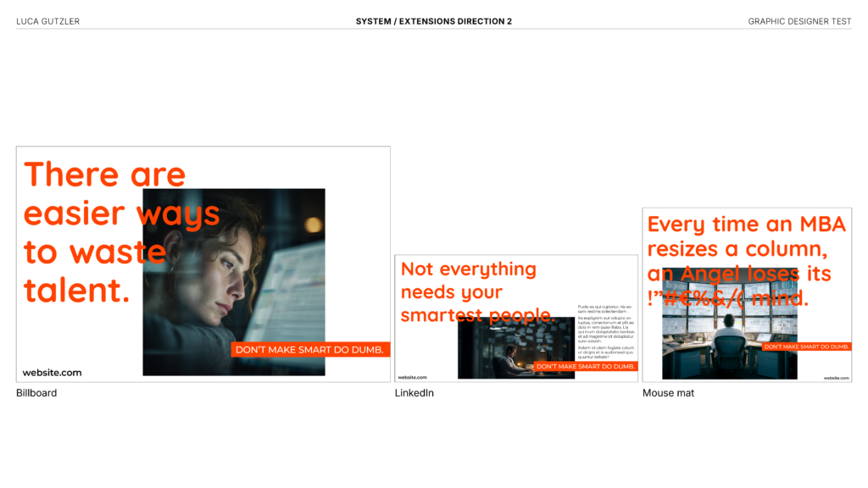Click the GRAPHIC DESIGNER TEST label
This screenshot has height=488, width=868.
click(799, 21)
